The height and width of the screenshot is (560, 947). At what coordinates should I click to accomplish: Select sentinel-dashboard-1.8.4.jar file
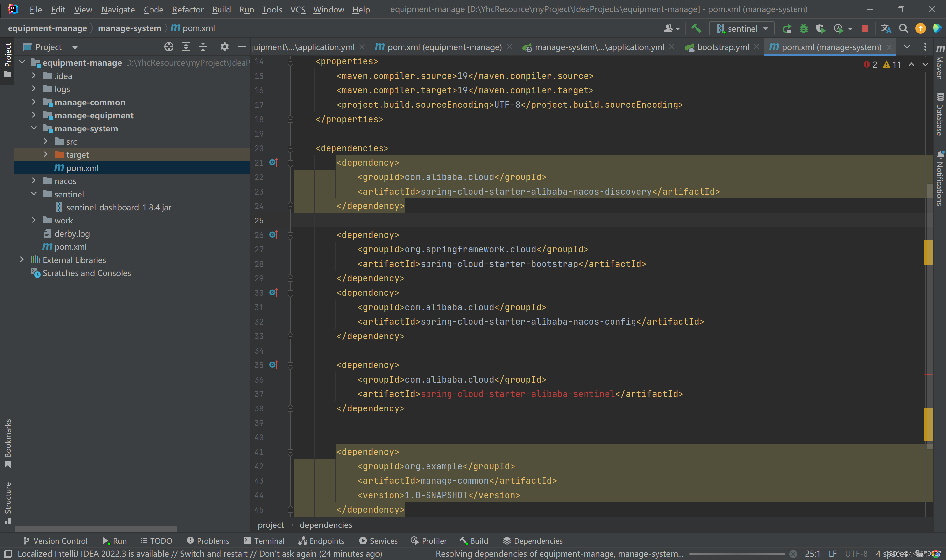[x=119, y=207]
